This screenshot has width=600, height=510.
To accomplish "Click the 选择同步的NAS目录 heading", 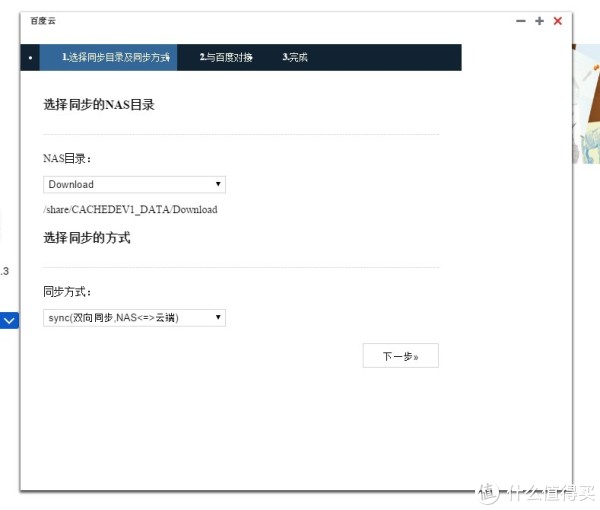I will 99,104.
